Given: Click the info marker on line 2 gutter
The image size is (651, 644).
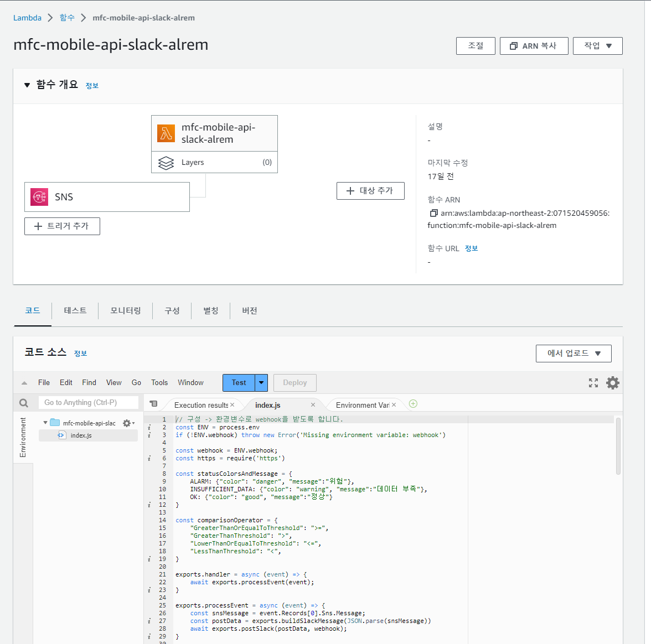Looking at the screenshot, I should [149, 427].
